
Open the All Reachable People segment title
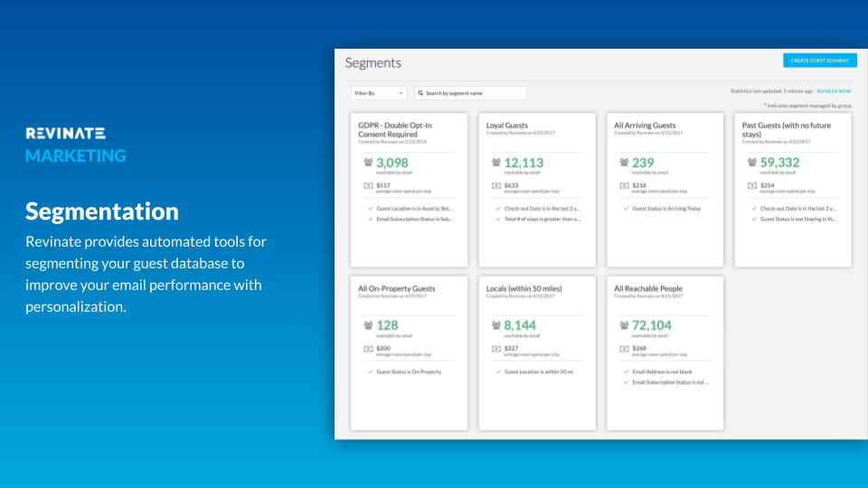pos(648,288)
